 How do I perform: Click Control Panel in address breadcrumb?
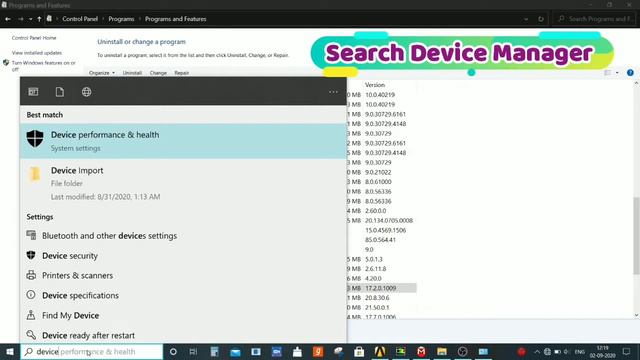pos(80,19)
